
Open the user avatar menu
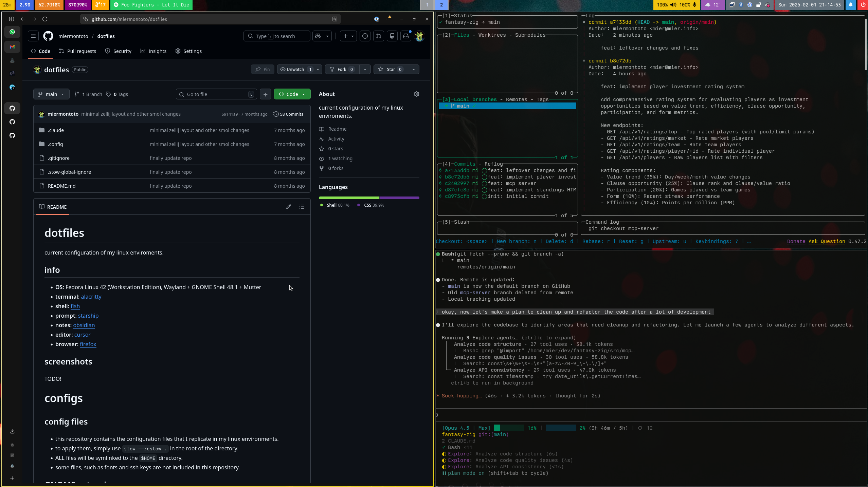(x=420, y=36)
